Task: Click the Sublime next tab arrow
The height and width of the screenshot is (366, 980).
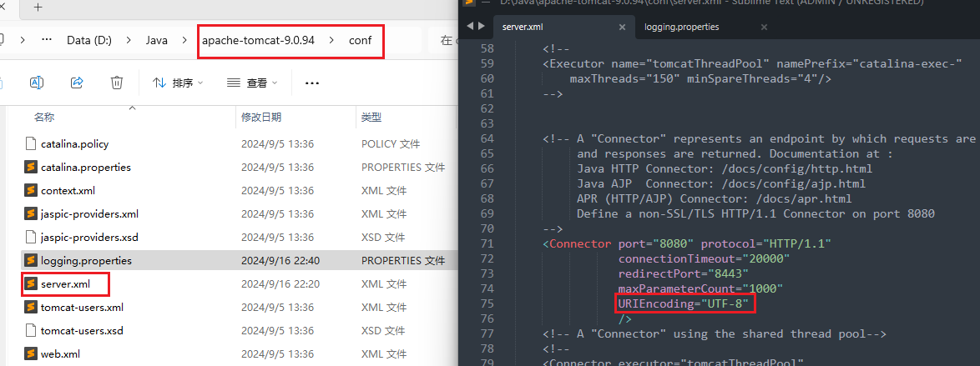Action: pos(482,26)
